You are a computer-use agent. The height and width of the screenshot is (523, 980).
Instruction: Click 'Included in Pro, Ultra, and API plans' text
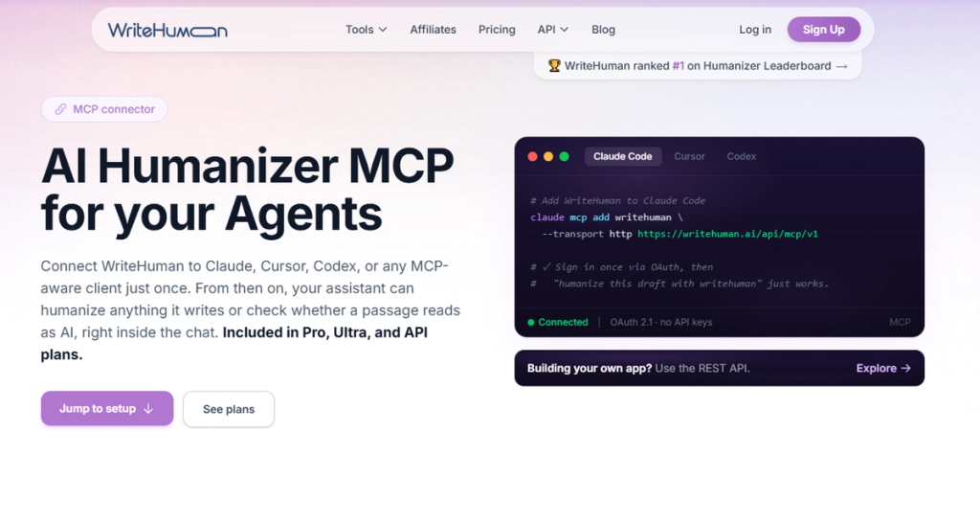pyautogui.click(x=234, y=344)
